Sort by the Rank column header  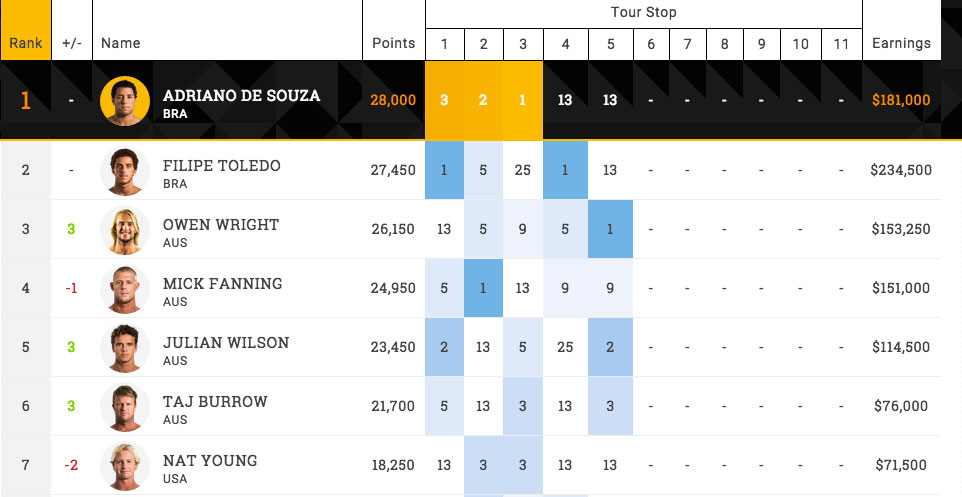point(25,43)
